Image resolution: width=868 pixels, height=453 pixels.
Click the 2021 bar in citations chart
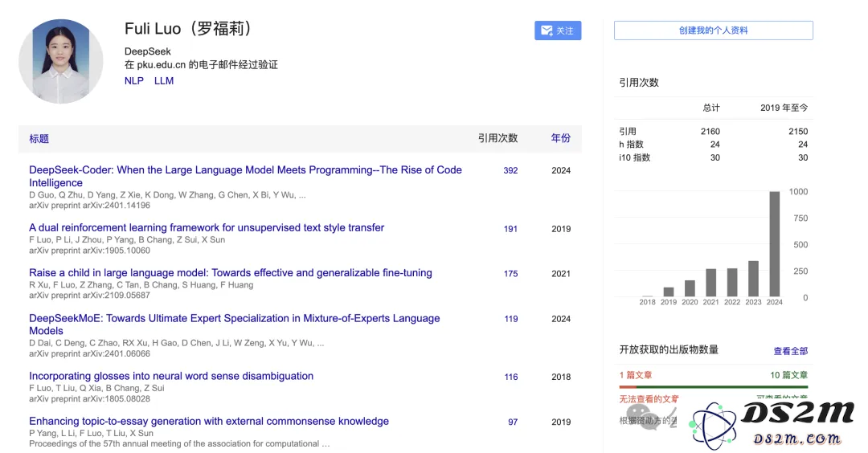710,284
